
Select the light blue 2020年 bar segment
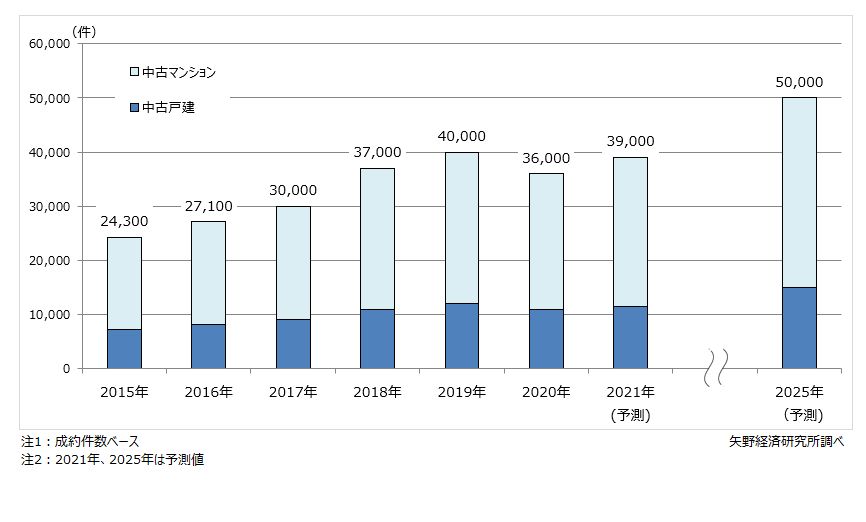coord(545,241)
